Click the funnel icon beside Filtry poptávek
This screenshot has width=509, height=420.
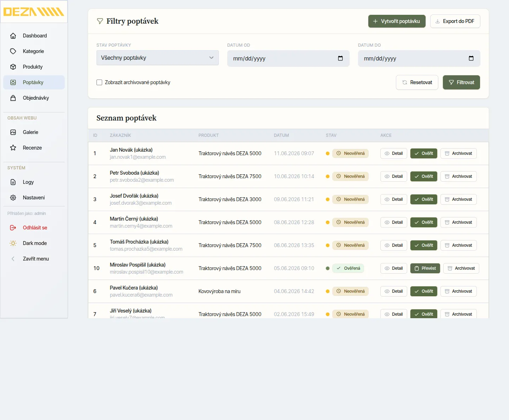(x=100, y=21)
